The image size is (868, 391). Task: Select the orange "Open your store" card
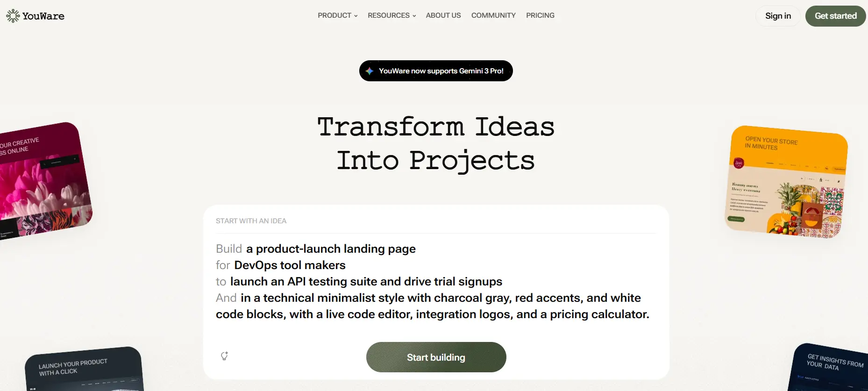point(787,182)
